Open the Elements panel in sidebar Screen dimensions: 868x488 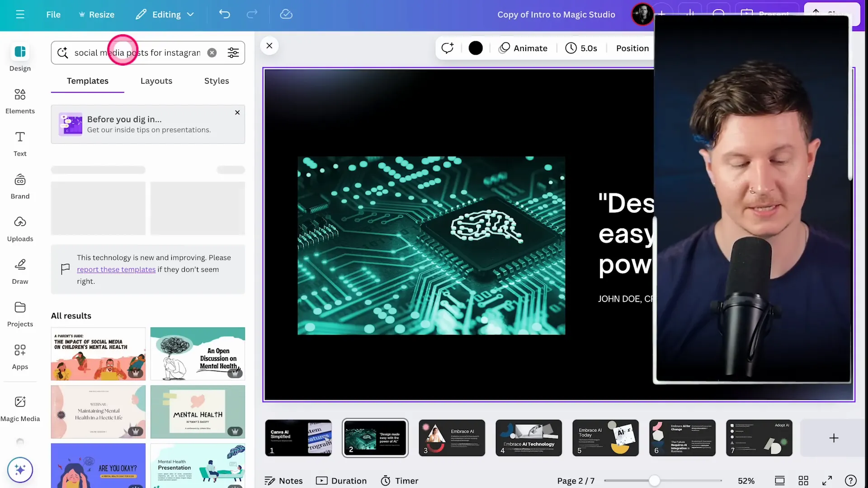(20, 101)
